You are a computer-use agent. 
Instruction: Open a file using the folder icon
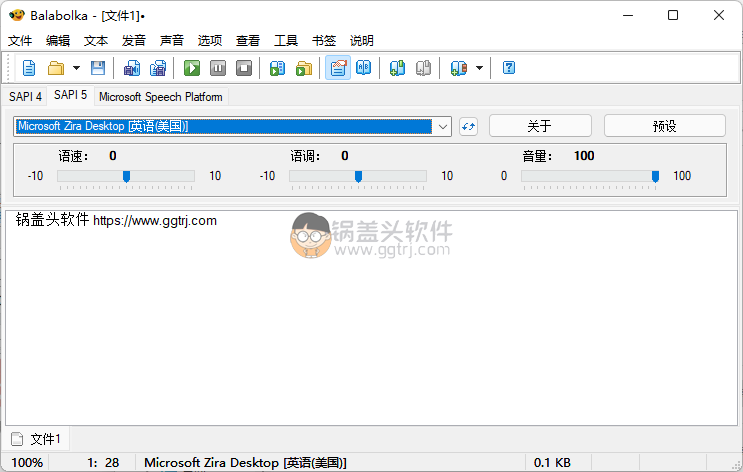pyautogui.click(x=56, y=68)
